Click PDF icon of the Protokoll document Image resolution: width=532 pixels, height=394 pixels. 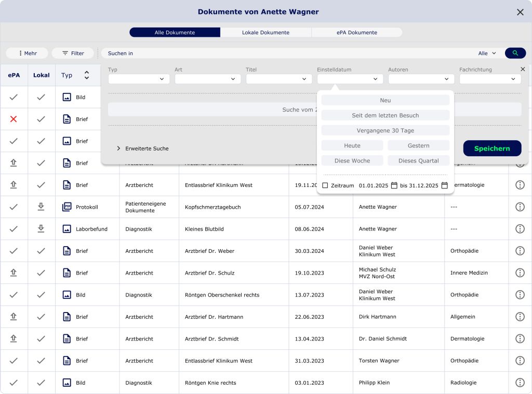point(66,207)
